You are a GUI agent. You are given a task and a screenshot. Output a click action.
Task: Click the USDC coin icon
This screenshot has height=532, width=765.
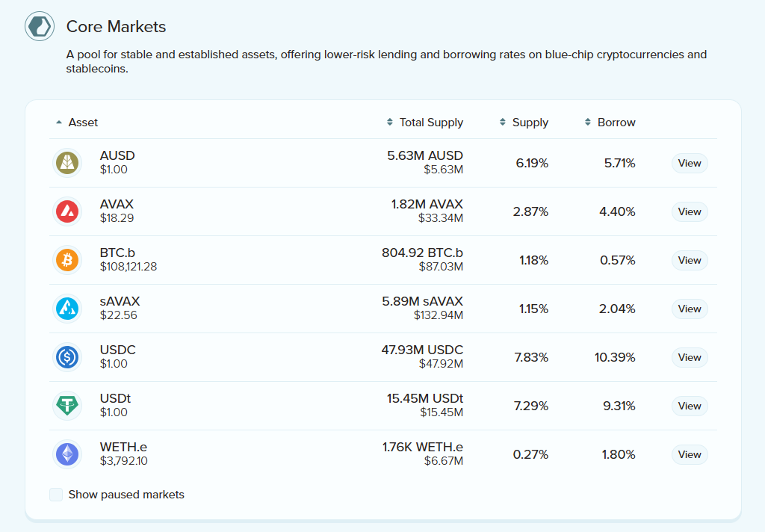67,356
